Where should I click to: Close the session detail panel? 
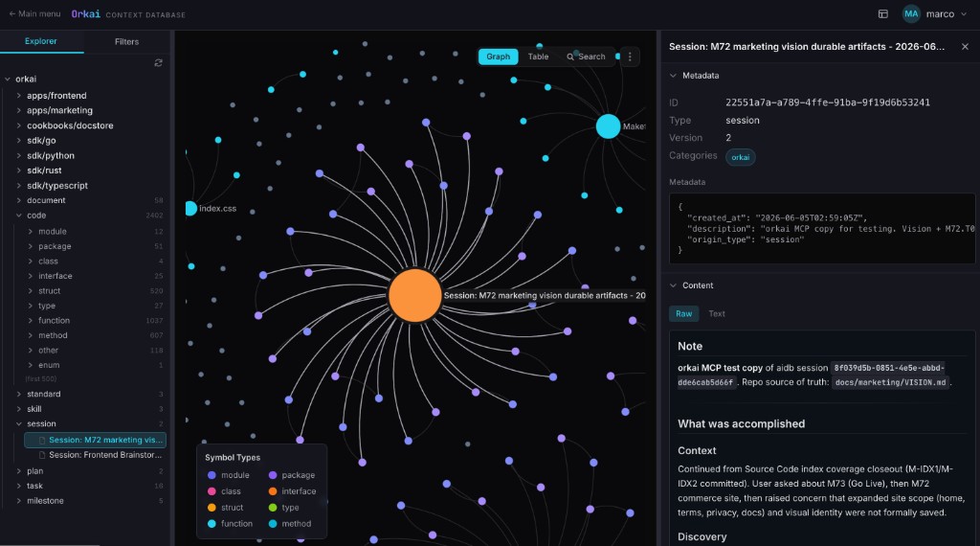[x=965, y=46]
